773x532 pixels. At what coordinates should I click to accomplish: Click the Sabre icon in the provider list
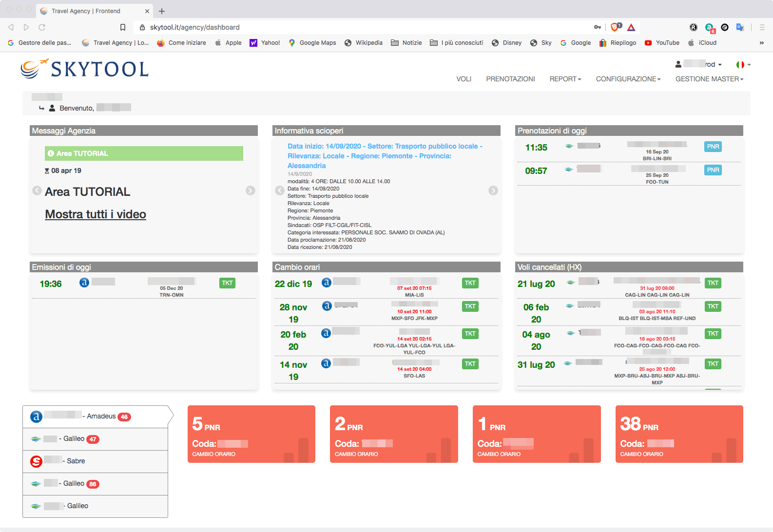point(36,461)
